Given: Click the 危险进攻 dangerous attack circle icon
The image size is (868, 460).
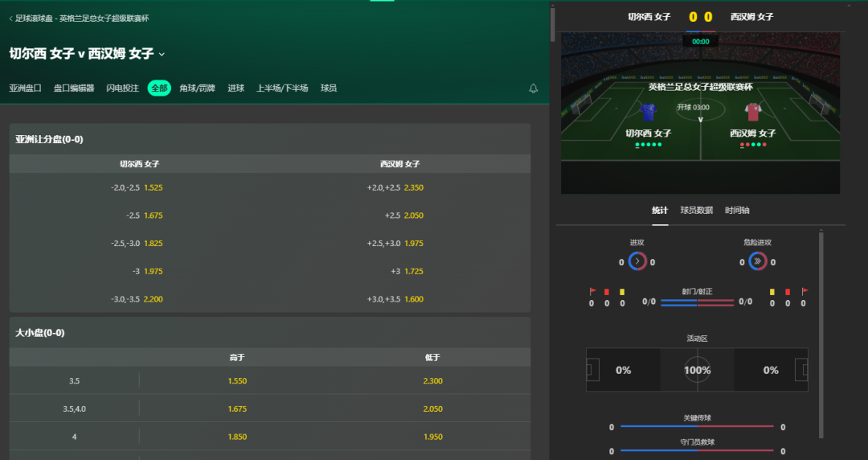Looking at the screenshot, I should tap(757, 261).
